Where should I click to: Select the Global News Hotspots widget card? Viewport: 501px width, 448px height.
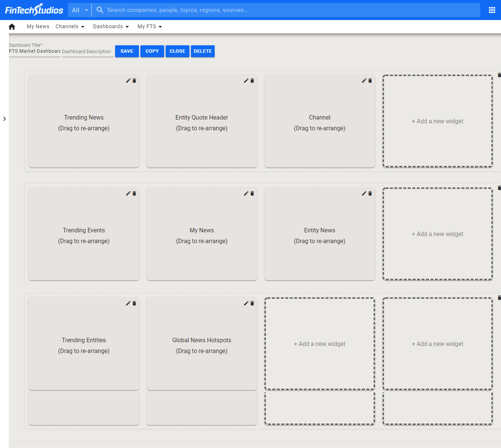(x=202, y=344)
